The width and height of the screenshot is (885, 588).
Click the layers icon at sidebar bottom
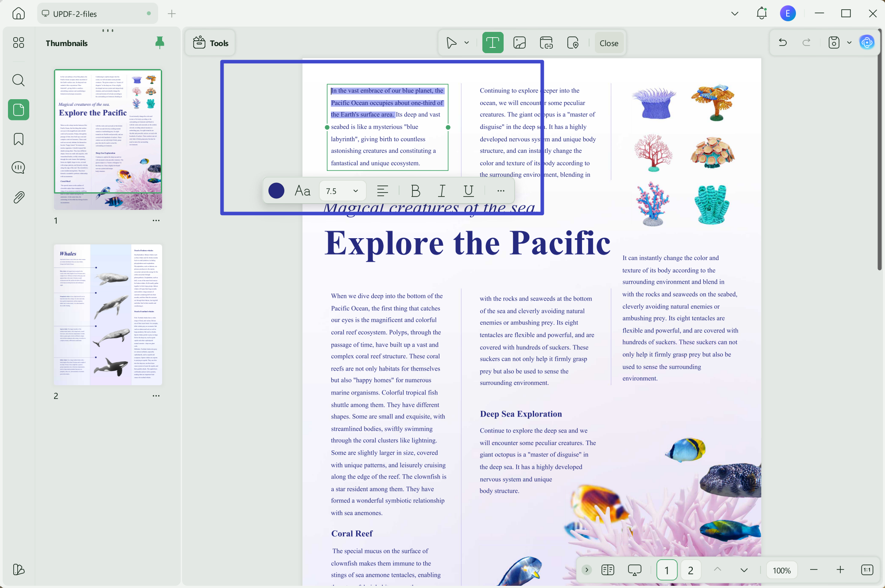pos(19,569)
